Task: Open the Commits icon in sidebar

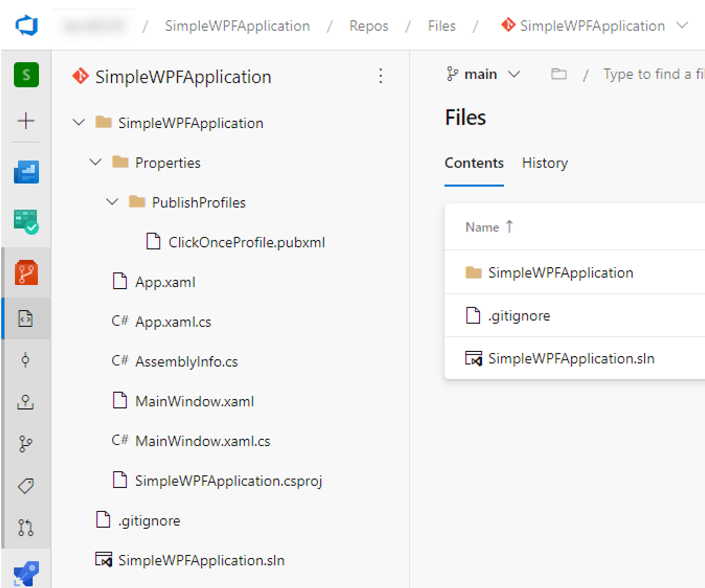Action: coord(26,360)
